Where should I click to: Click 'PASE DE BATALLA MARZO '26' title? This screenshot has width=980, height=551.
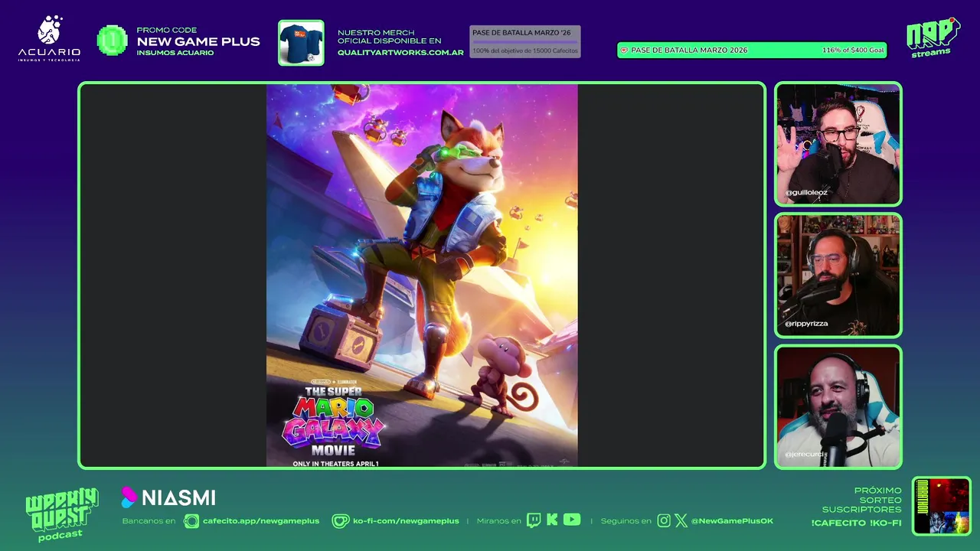click(521, 33)
